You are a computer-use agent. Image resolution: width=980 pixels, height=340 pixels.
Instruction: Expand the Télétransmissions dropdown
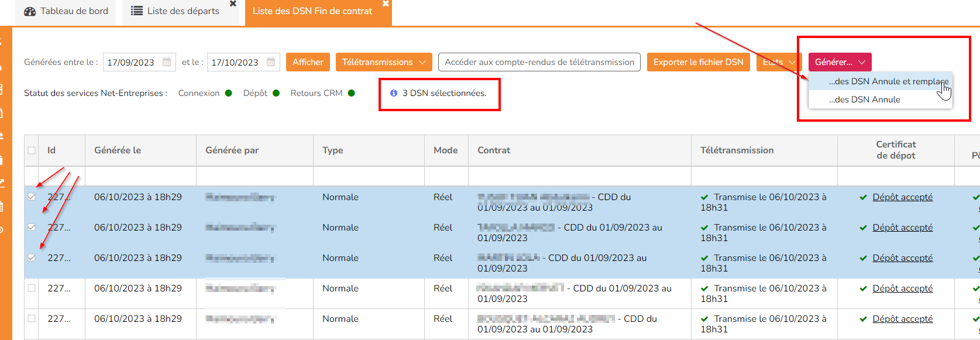click(x=384, y=62)
